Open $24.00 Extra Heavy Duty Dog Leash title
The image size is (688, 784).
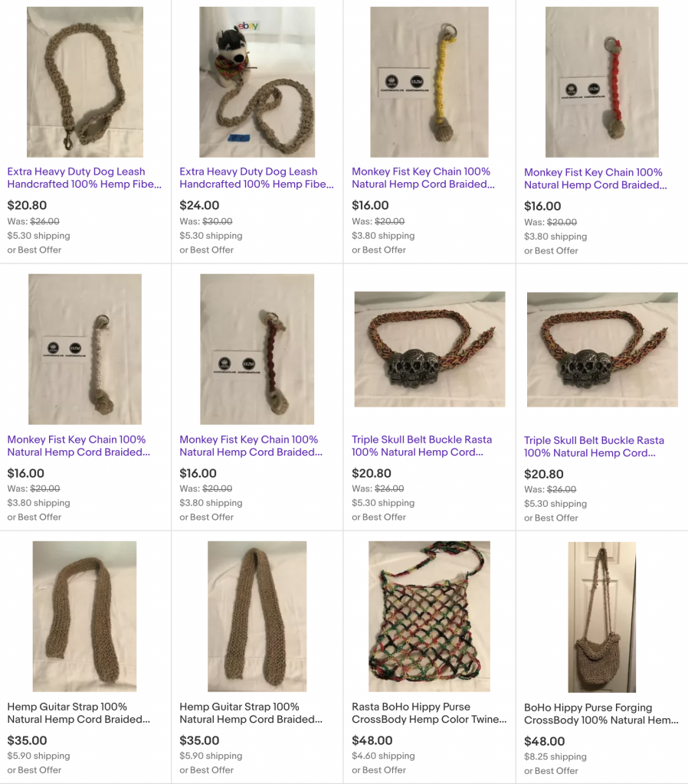(256, 178)
